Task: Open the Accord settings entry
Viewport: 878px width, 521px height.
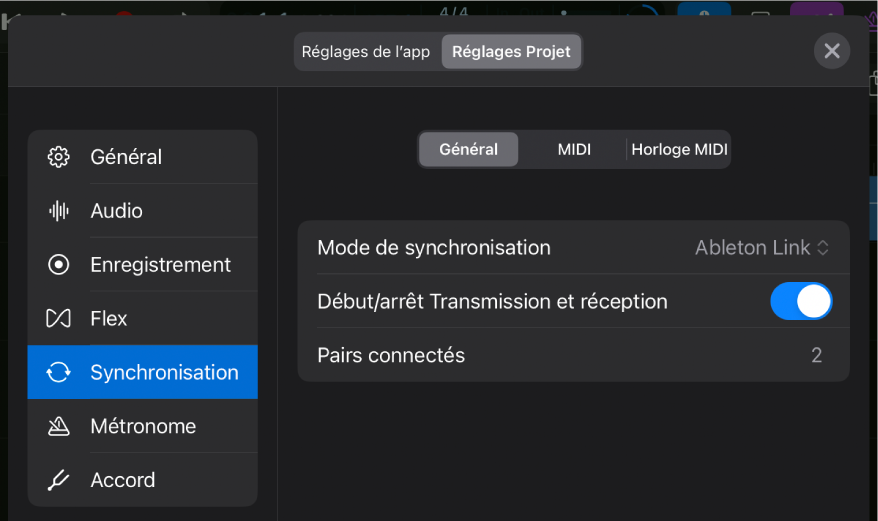Action: (142, 480)
